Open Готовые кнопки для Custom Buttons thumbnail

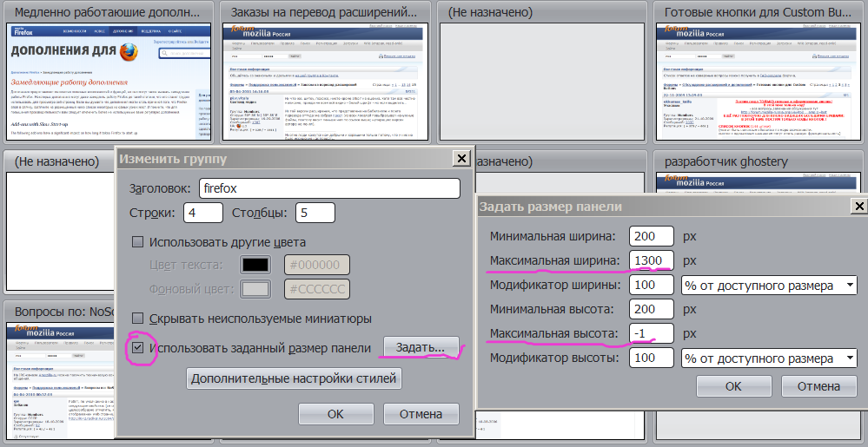coord(759,82)
